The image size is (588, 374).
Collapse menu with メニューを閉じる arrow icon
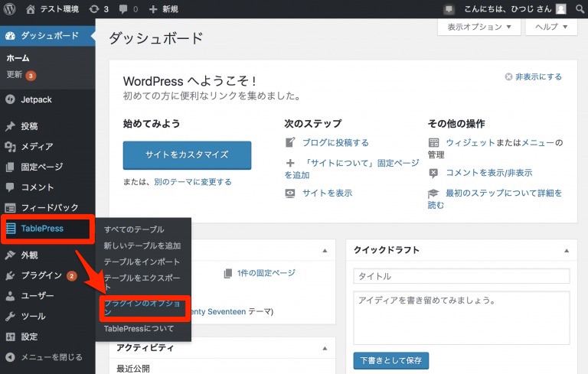[11, 357]
